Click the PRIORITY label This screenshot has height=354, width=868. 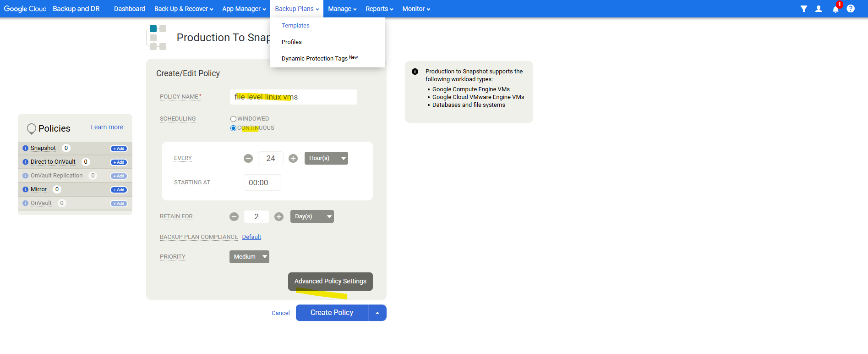pyautogui.click(x=173, y=257)
